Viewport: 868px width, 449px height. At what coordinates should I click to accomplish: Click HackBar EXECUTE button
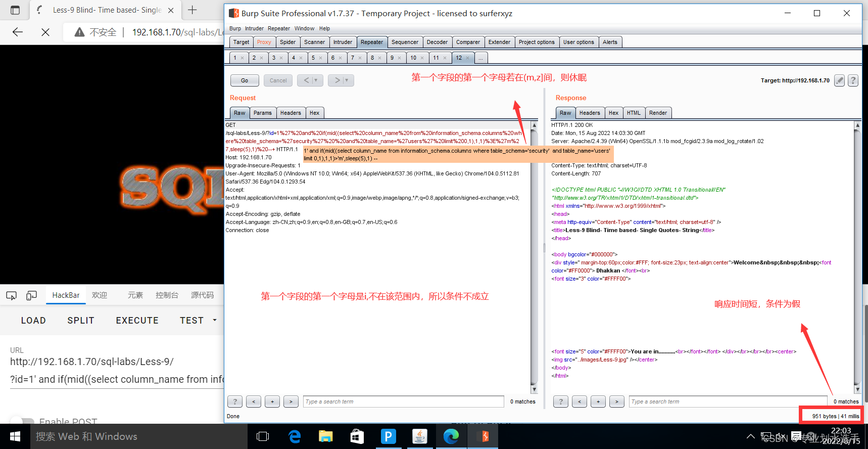click(137, 321)
